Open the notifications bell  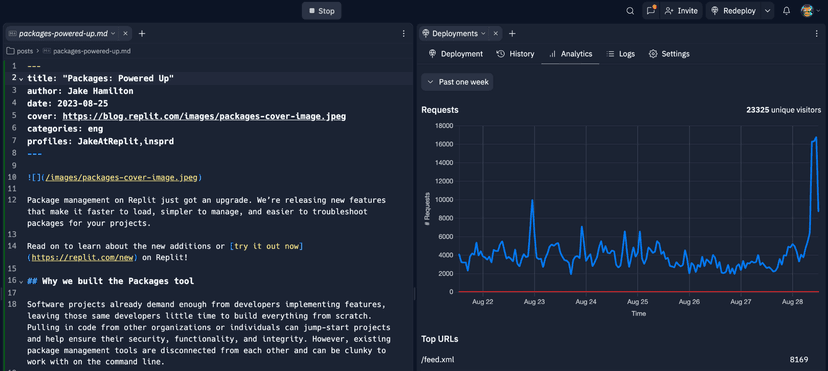786,11
